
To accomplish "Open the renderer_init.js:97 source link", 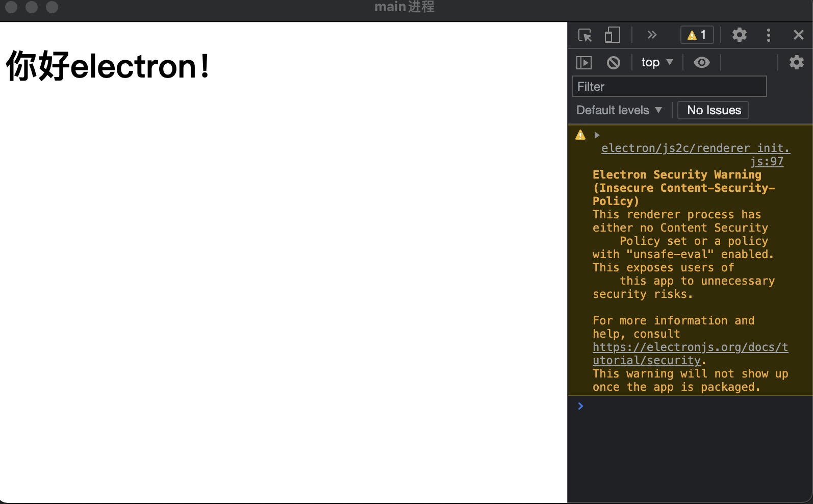I will click(x=696, y=155).
